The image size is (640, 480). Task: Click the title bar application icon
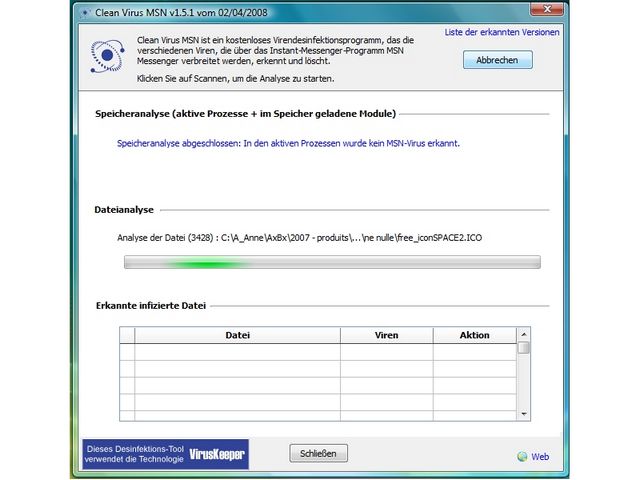85,13
